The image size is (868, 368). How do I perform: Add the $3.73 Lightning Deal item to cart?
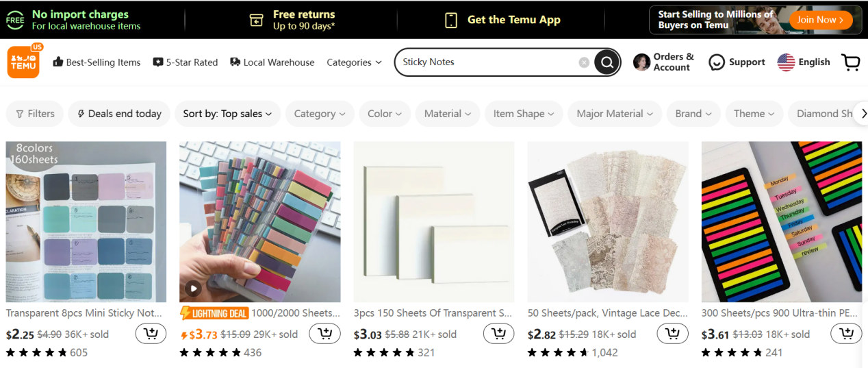(324, 334)
